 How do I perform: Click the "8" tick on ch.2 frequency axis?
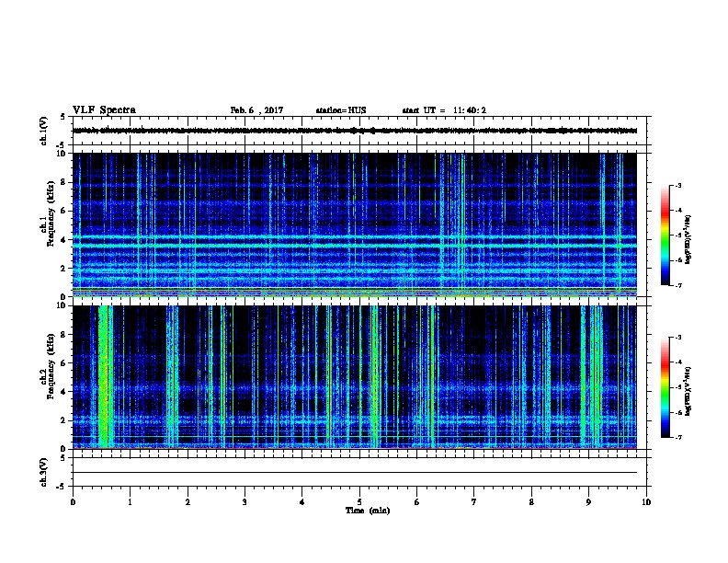(x=64, y=334)
